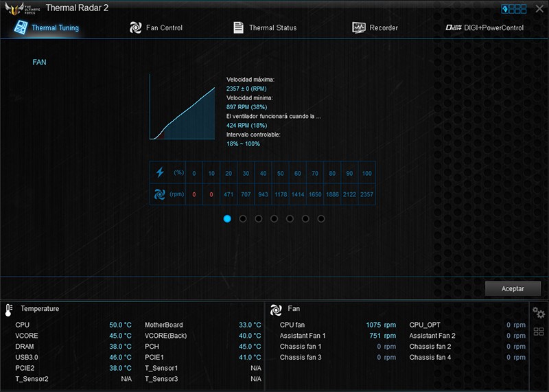The height and width of the screenshot is (392, 549).
Task: Click the Chassis fan 4 label
Action: [430, 357]
